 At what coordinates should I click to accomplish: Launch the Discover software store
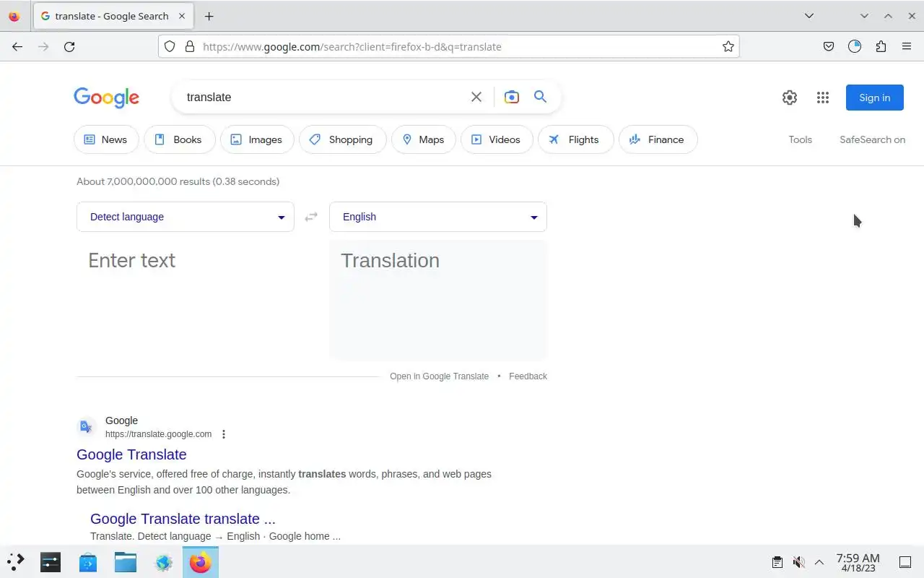tap(88, 562)
